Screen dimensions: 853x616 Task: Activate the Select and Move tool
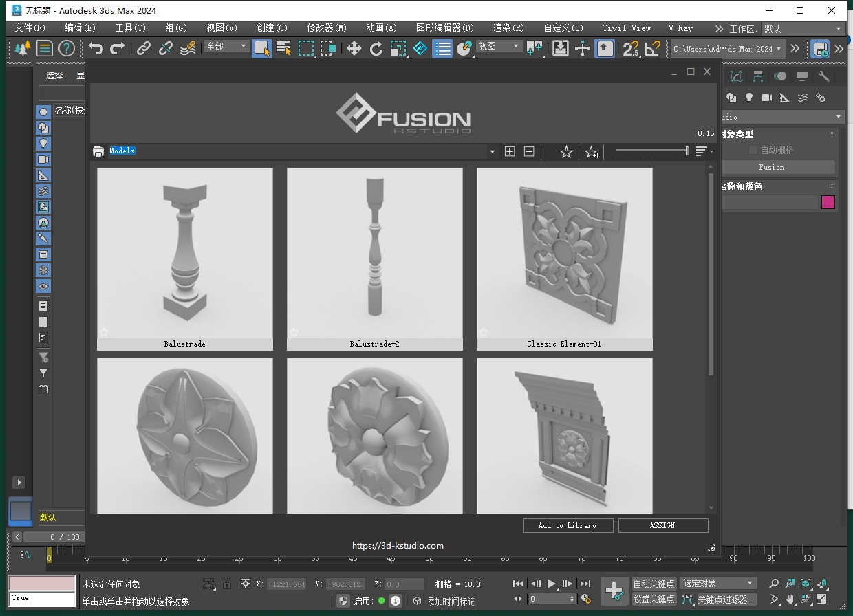[x=354, y=48]
